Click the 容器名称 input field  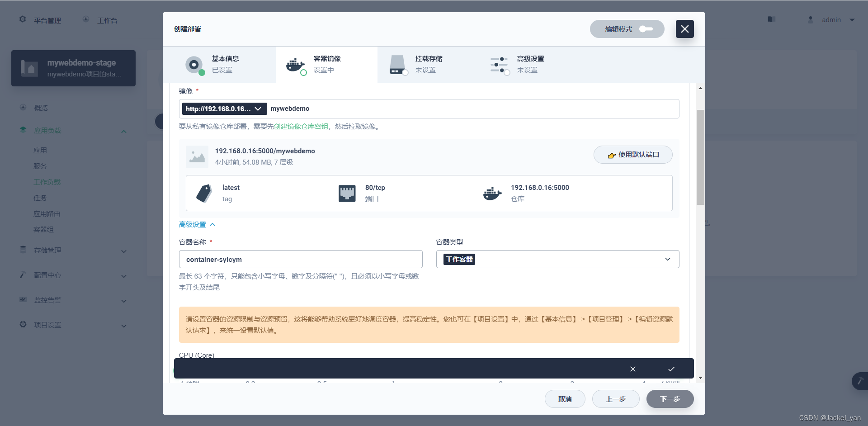tap(301, 259)
